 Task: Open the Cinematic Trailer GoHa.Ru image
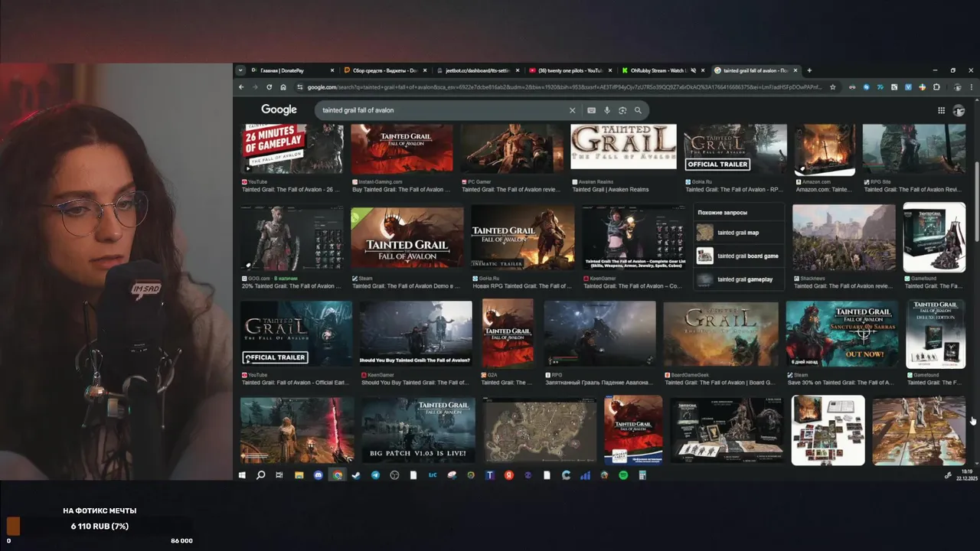(x=523, y=237)
